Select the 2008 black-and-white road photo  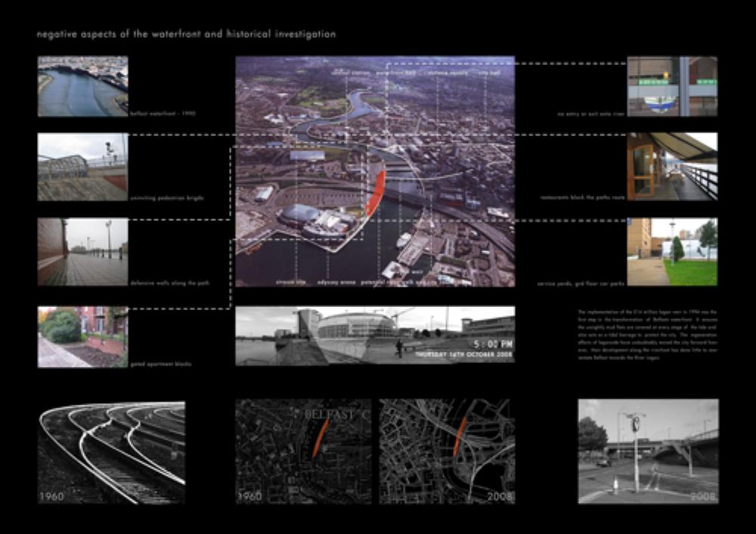(648, 452)
